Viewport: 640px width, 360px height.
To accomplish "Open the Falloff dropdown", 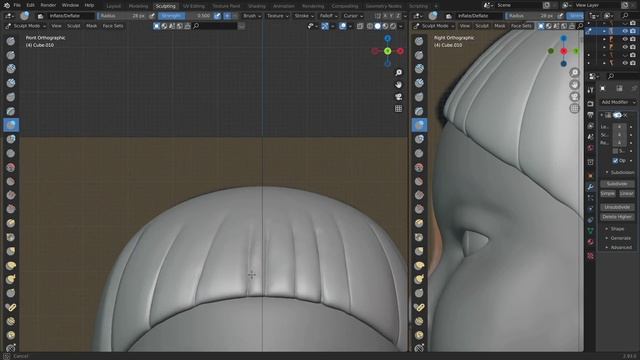I will click(328, 16).
